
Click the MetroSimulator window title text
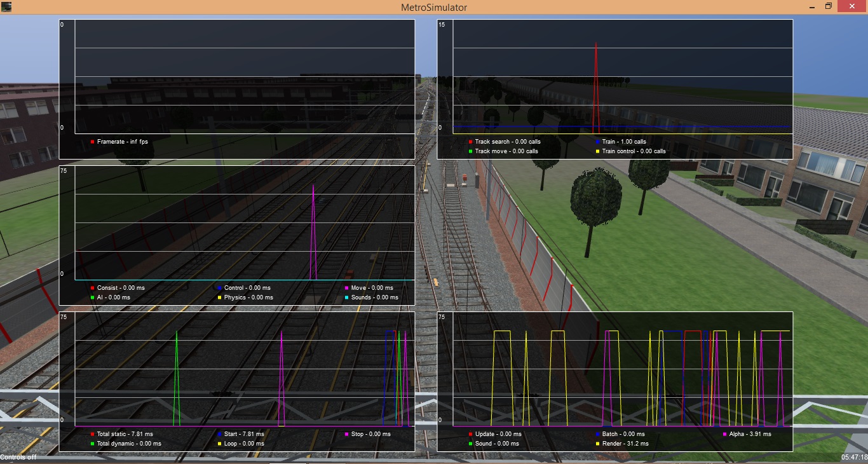pos(434,7)
